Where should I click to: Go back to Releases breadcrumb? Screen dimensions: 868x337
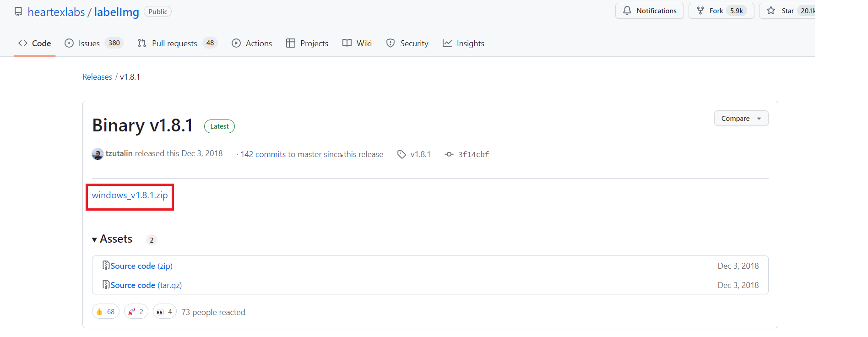coord(97,77)
